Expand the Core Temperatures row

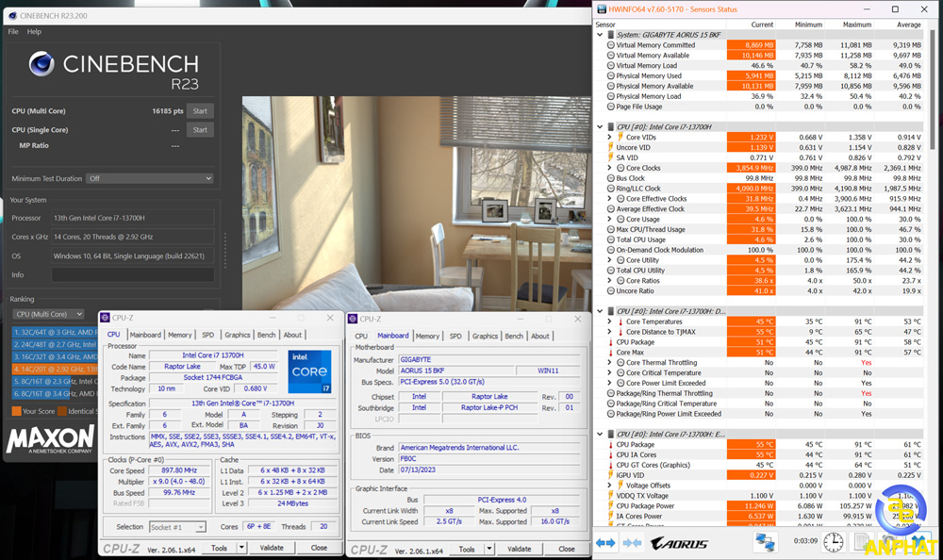[609, 321]
